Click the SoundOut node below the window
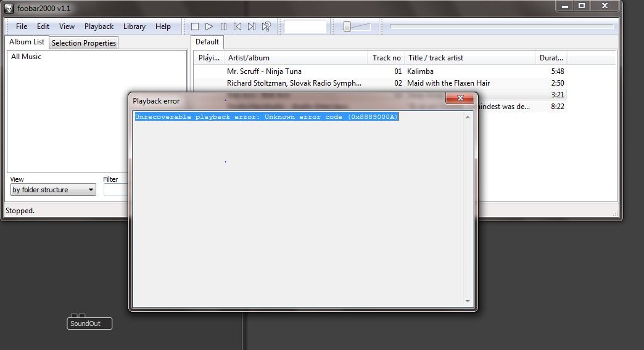The width and height of the screenshot is (644, 350). tap(89, 324)
